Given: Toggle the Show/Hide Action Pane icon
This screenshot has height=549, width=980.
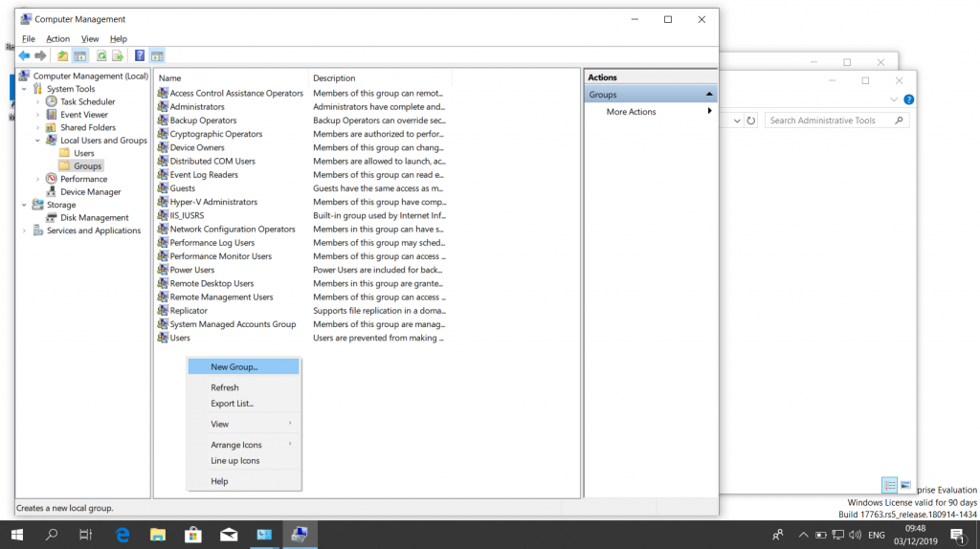Looking at the screenshot, I should [157, 56].
